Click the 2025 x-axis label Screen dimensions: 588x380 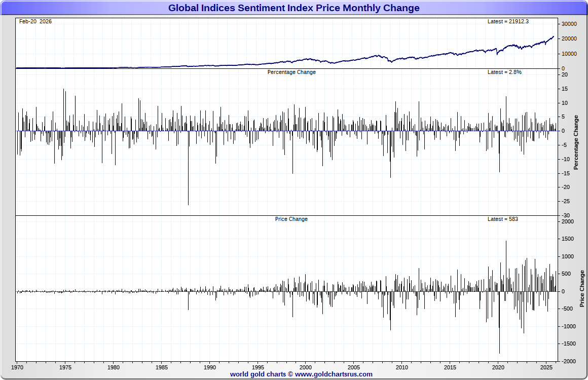coord(546,367)
